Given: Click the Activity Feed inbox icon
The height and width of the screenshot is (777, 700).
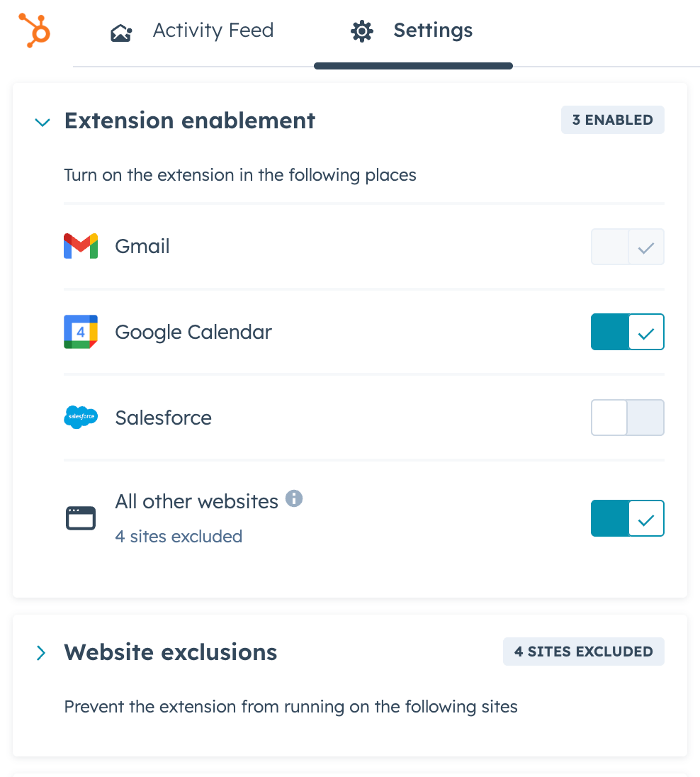Looking at the screenshot, I should [x=121, y=33].
